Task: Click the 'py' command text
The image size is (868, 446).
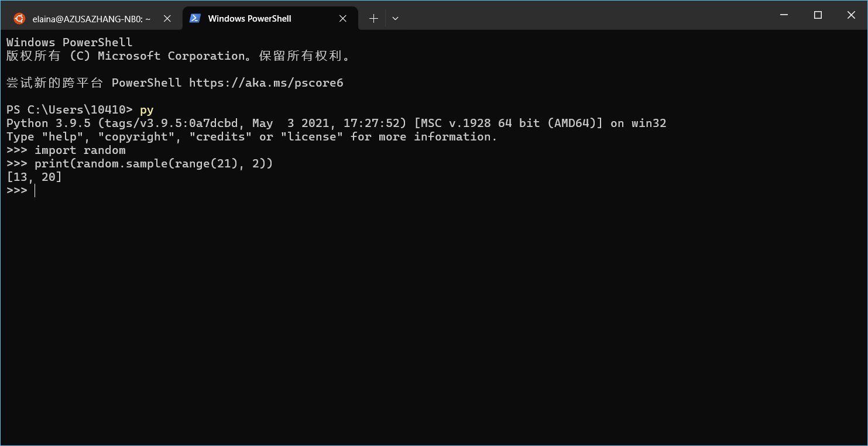Action: (x=147, y=110)
